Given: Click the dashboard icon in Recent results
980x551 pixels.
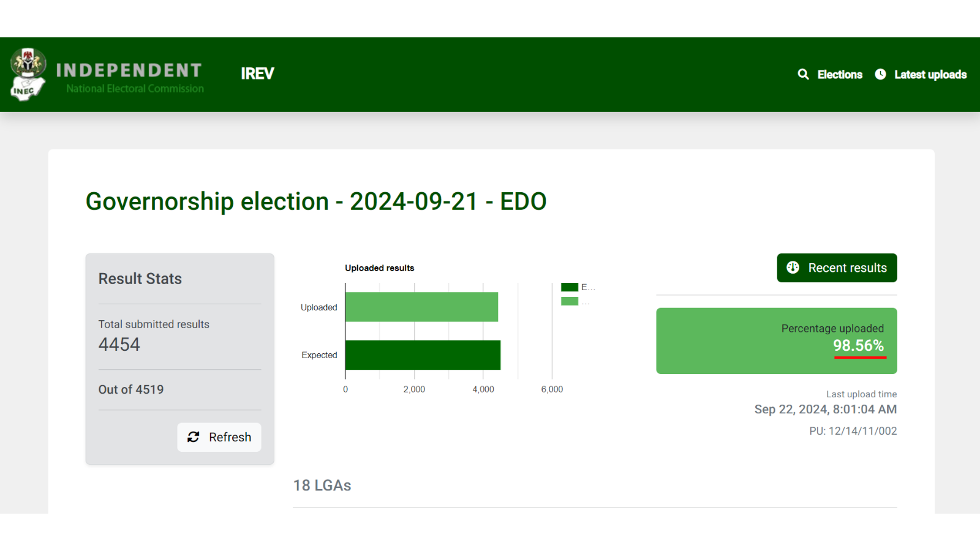Looking at the screenshot, I should [x=793, y=268].
